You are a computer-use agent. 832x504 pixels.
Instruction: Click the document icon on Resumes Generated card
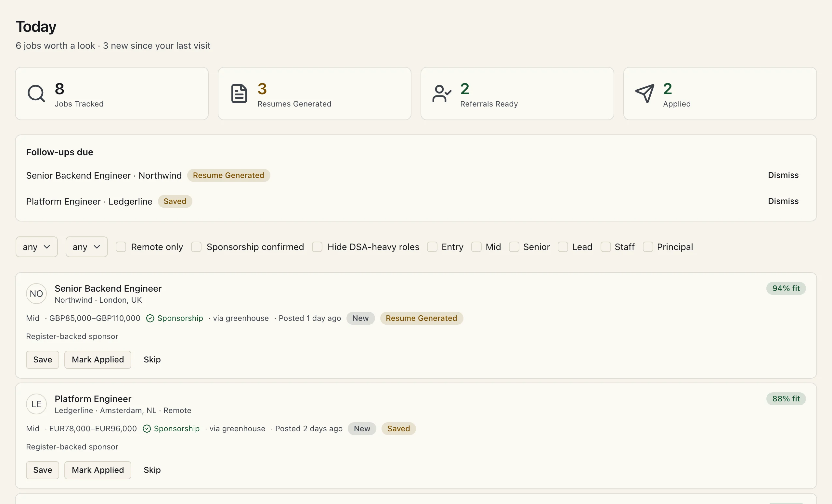239,94
